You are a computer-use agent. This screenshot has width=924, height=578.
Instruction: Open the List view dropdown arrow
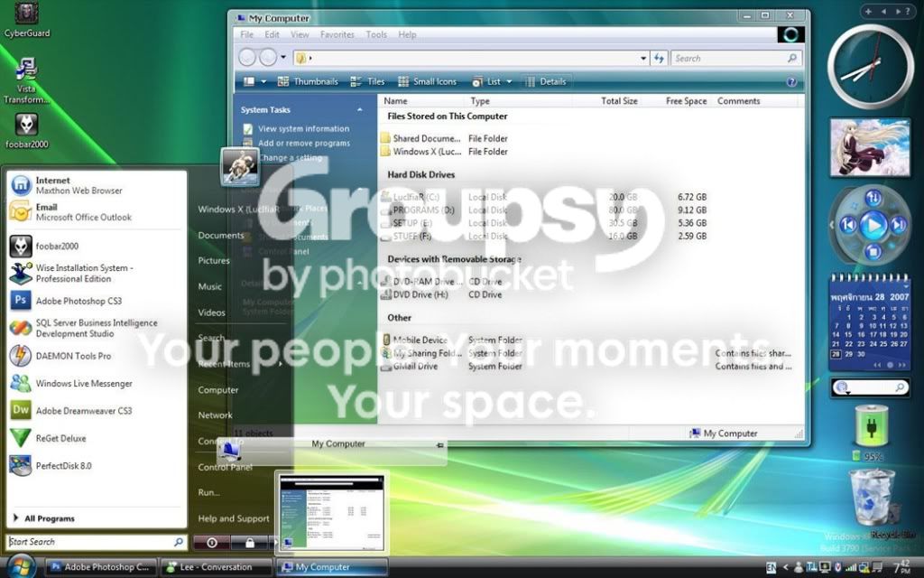click(x=509, y=82)
